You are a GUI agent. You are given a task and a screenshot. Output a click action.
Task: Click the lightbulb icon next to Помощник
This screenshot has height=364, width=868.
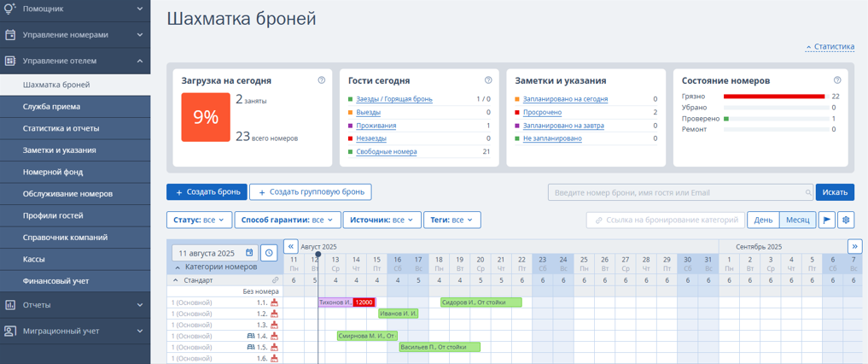(x=10, y=9)
